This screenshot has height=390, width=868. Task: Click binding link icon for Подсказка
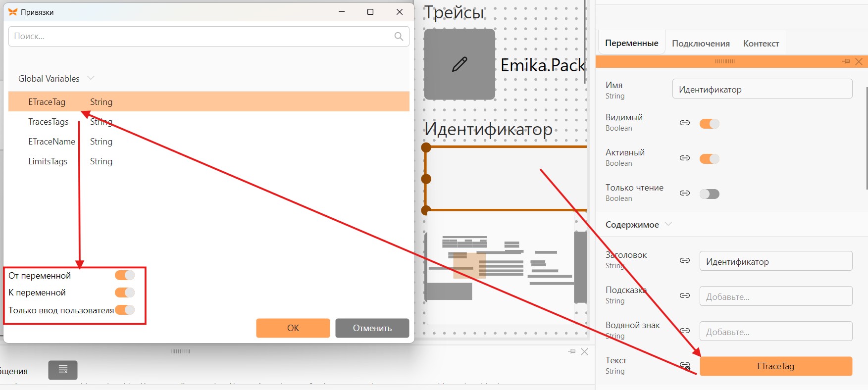point(685,295)
